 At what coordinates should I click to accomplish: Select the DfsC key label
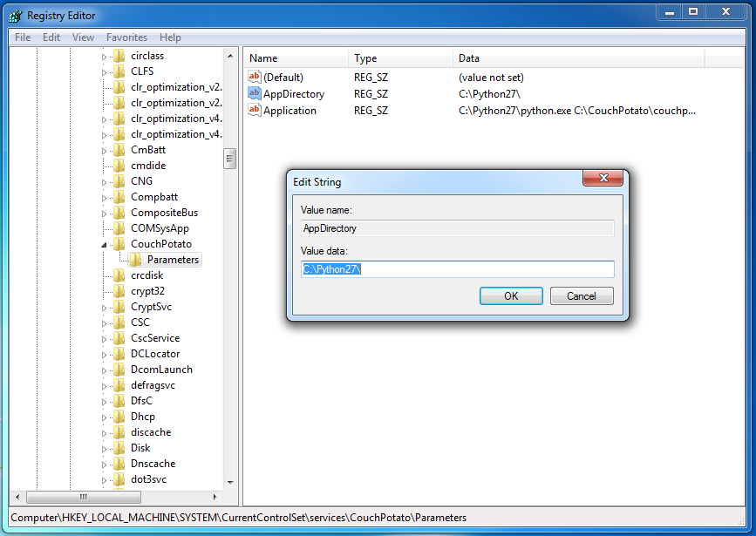pos(141,401)
